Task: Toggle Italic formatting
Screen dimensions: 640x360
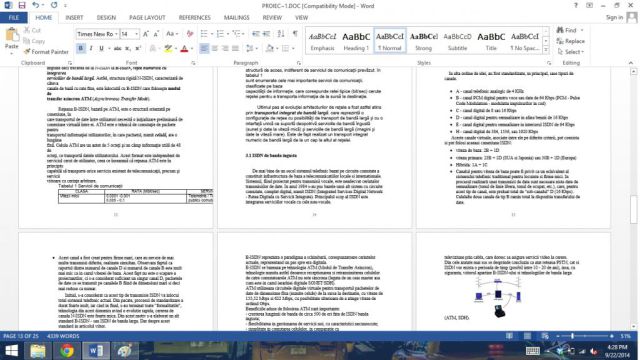Action: tap(91, 49)
